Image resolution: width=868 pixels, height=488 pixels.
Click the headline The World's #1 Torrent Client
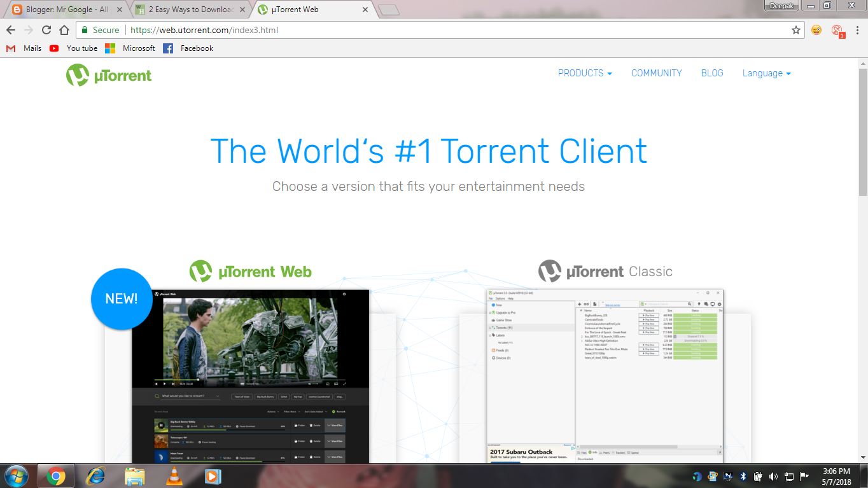tap(428, 151)
